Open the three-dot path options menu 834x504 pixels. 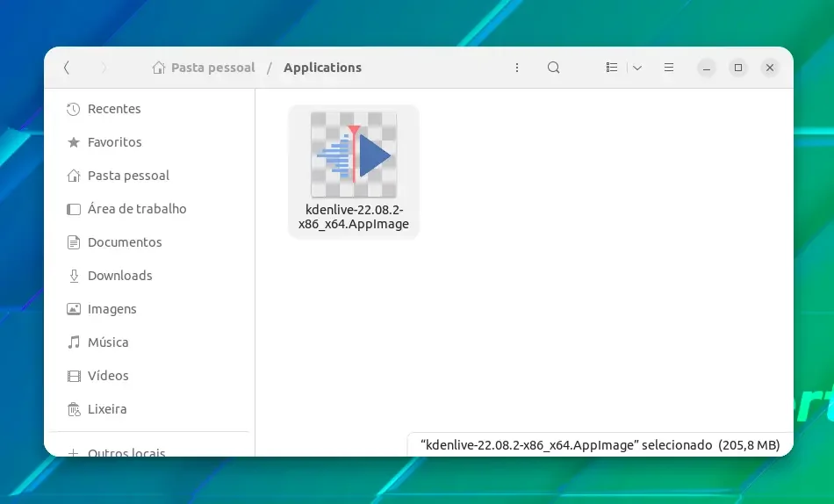pyautogui.click(x=516, y=68)
